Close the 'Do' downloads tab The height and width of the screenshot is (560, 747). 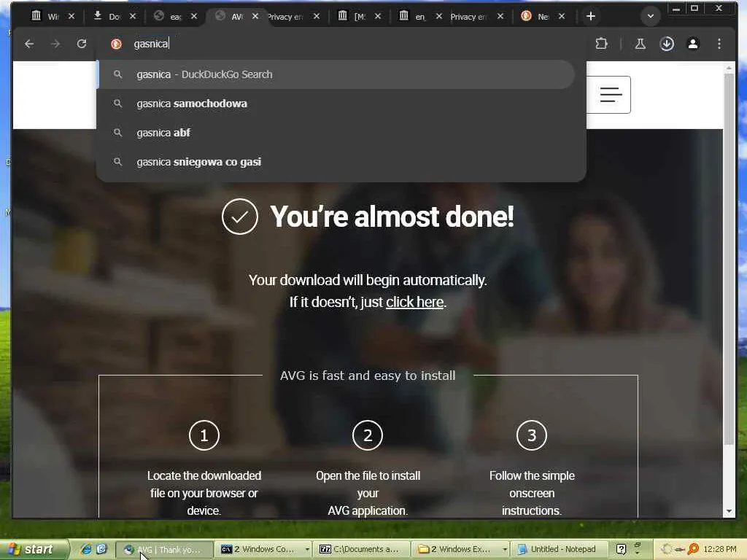[133, 16]
